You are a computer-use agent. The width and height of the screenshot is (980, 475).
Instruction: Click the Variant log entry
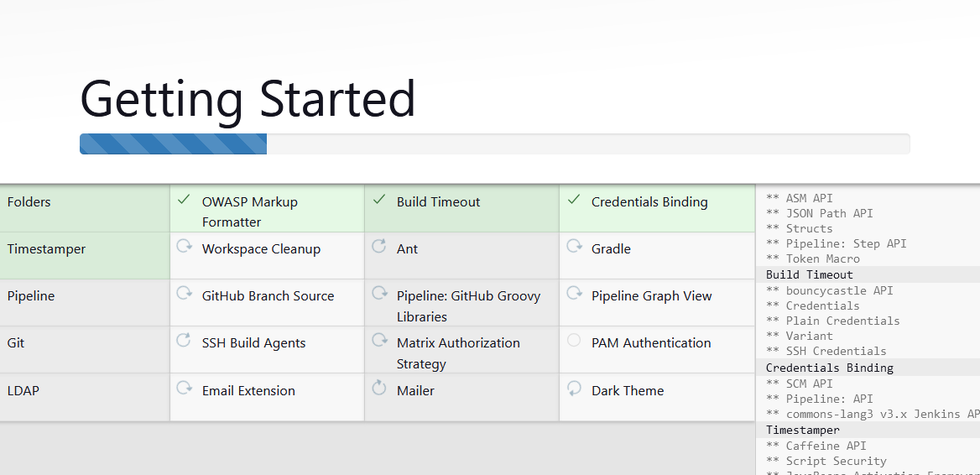(800, 336)
